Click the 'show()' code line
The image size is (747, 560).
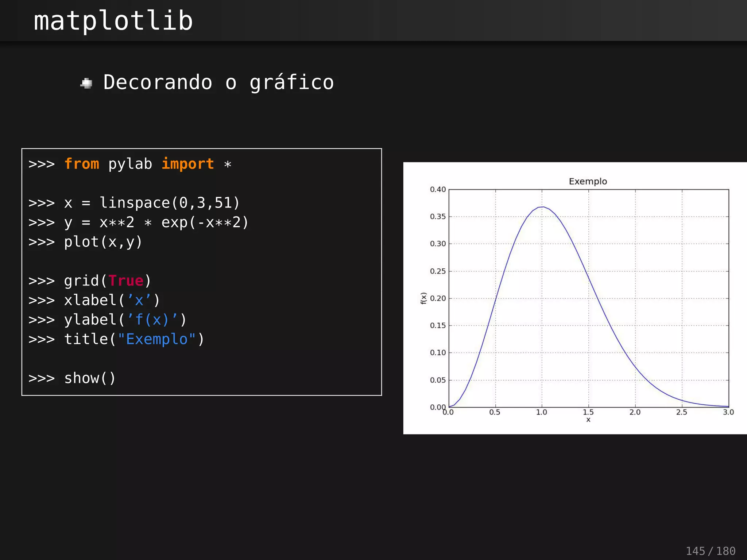[x=72, y=378]
